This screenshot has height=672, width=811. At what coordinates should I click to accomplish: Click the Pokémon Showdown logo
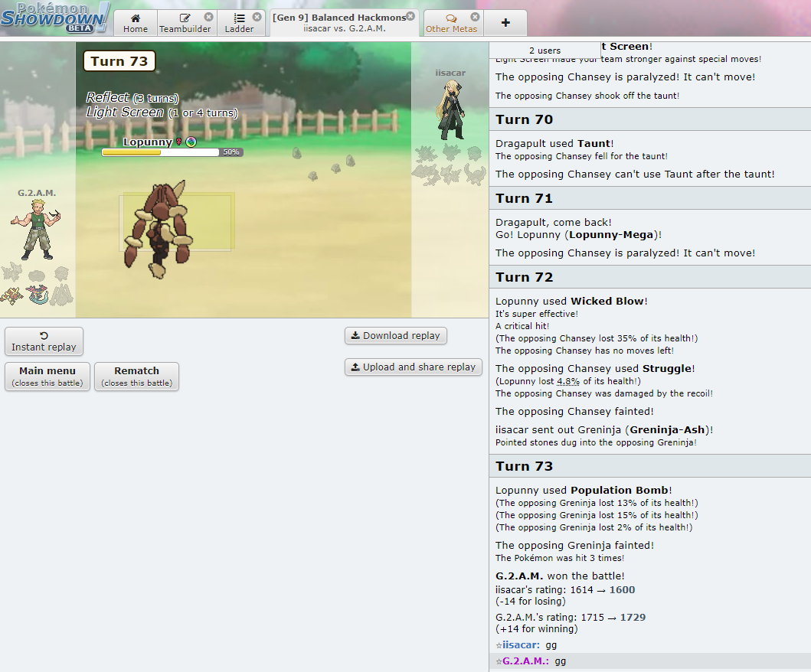pyautogui.click(x=55, y=18)
